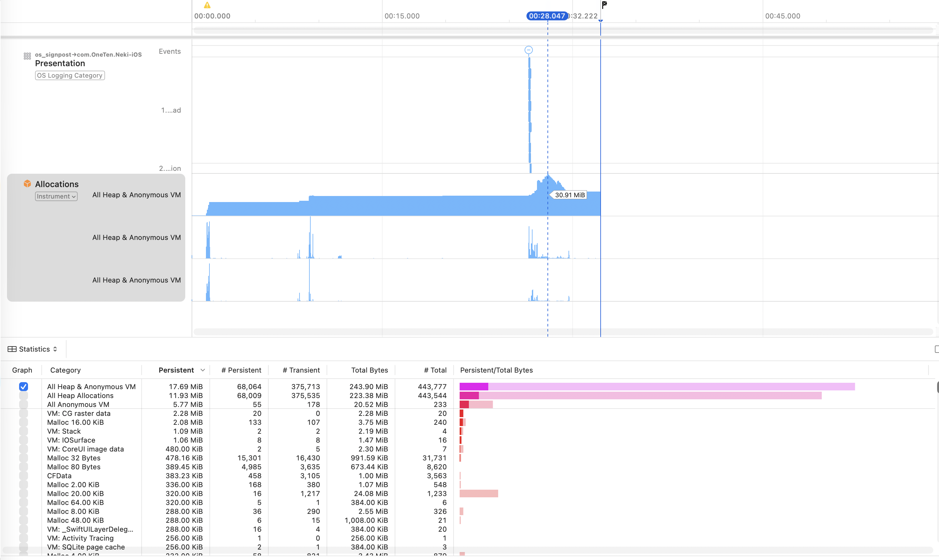Click the os_signpost grid icon

click(27, 56)
